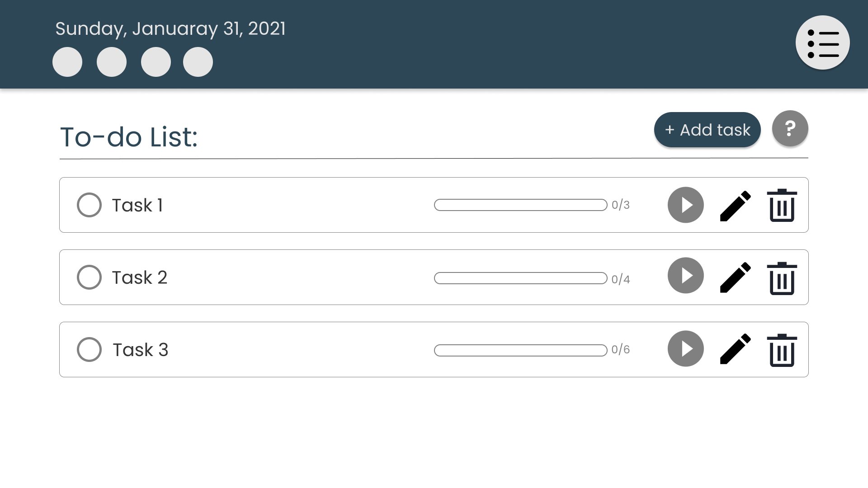
Task: Delete Task 2 using the trash icon
Action: tap(782, 278)
